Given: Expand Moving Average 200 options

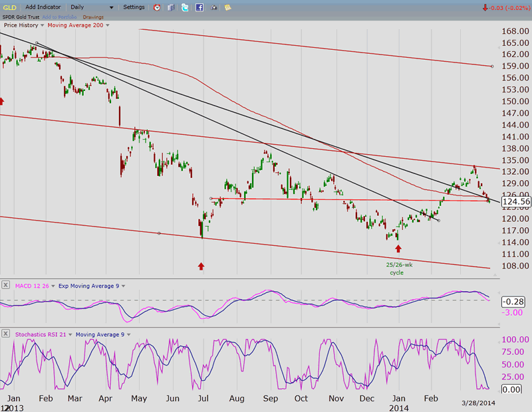Looking at the screenshot, I should pos(108,25).
